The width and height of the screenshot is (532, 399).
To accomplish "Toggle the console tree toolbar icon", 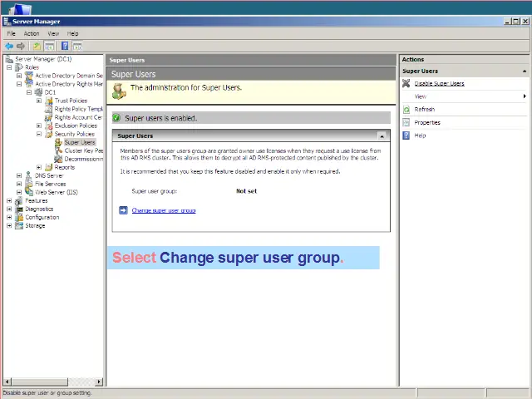I will point(50,47).
